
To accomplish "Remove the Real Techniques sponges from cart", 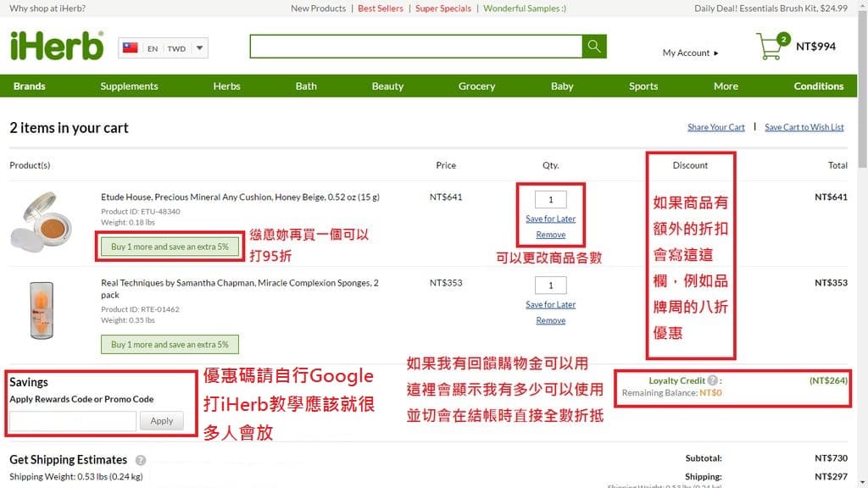I will point(551,320).
